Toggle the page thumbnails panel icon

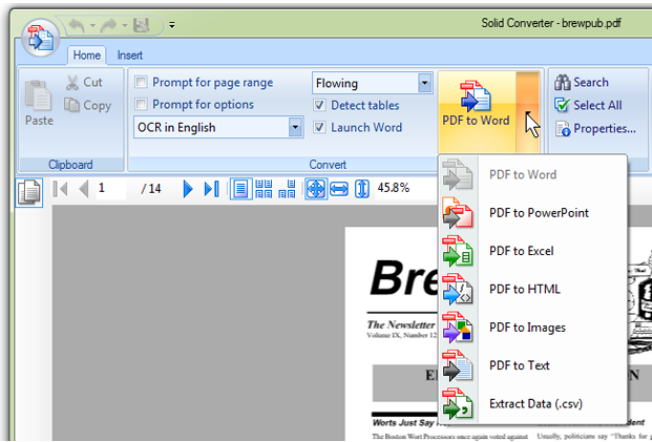(x=29, y=192)
